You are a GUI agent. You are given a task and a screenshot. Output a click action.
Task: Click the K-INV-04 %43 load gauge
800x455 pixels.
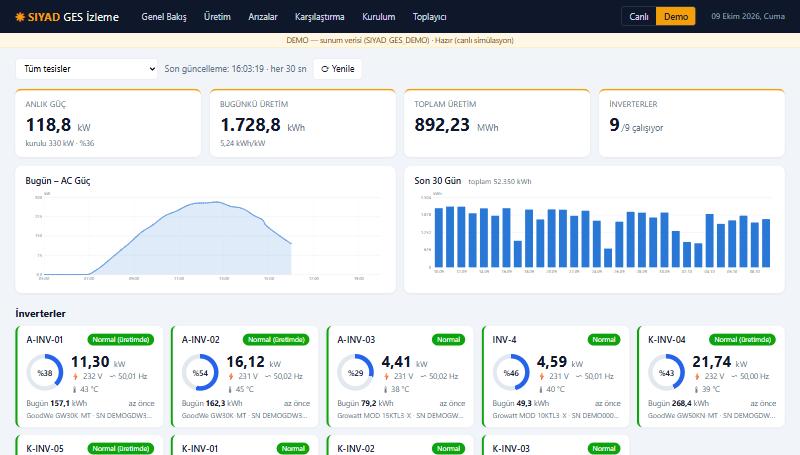pyautogui.click(x=666, y=372)
